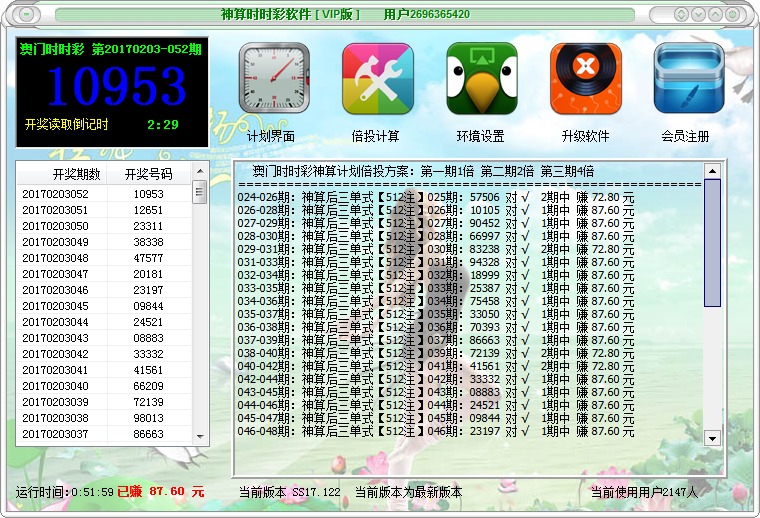Click the 开奖号码 column header
The image size is (760, 518).
point(149,173)
